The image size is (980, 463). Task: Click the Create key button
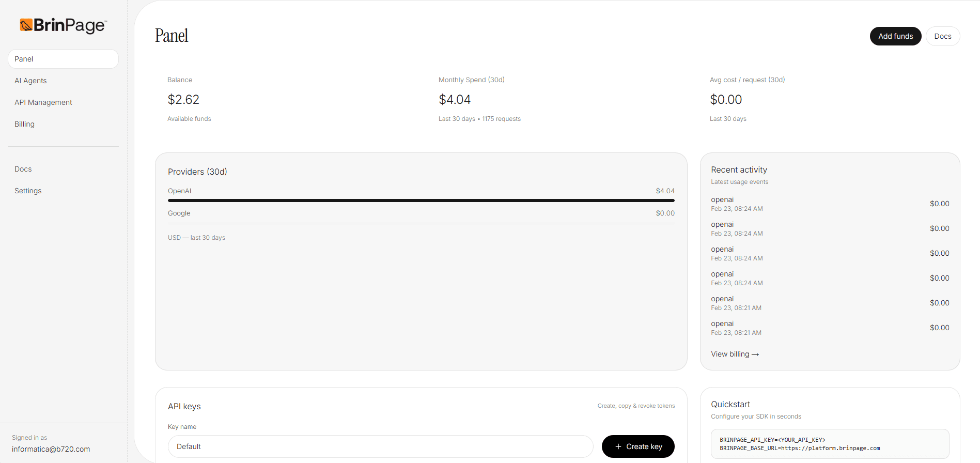(638, 446)
